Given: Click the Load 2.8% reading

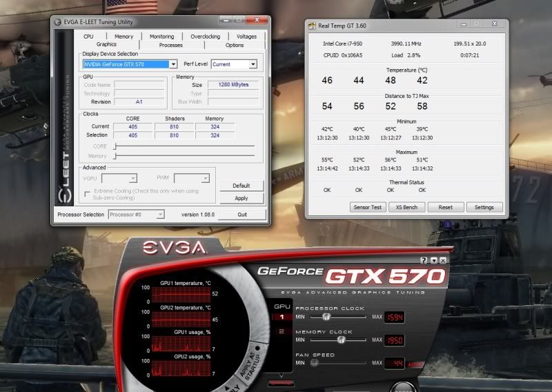Looking at the screenshot, I should pos(406,55).
